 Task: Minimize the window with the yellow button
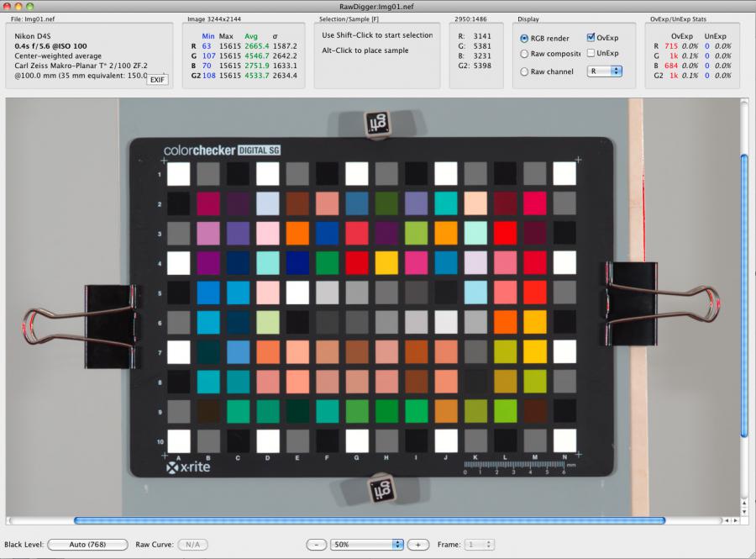click(x=18, y=6)
